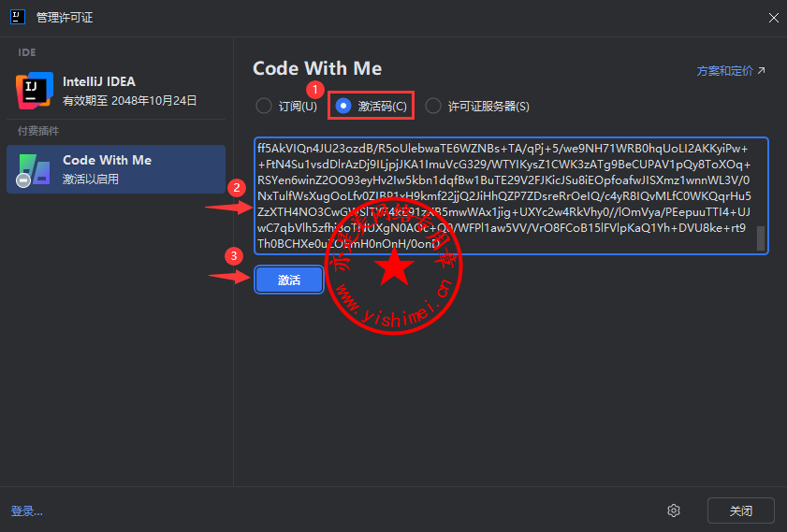787x532 pixels.
Task: Click the 激活以启用 status text
Action: (91, 179)
